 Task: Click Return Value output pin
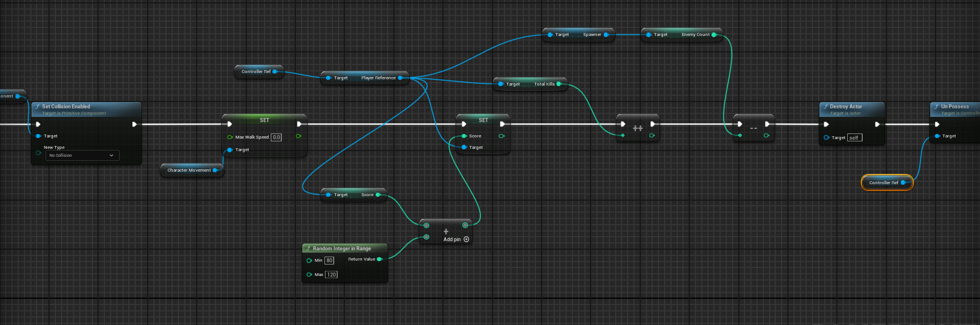pos(380,259)
